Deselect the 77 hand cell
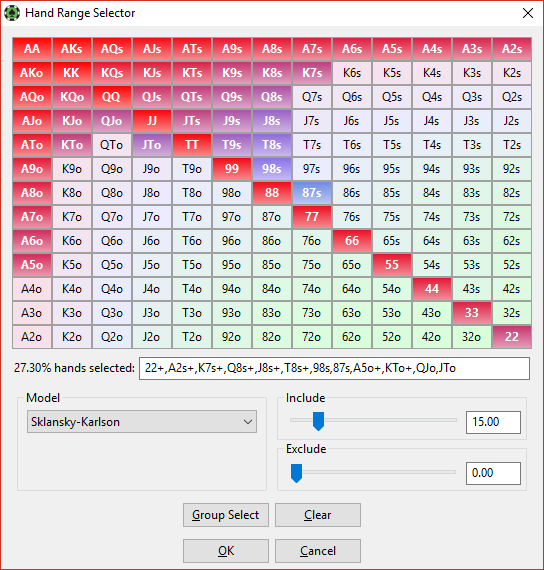The width and height of the screenshot is (544, 570). [x=312, y=217]
